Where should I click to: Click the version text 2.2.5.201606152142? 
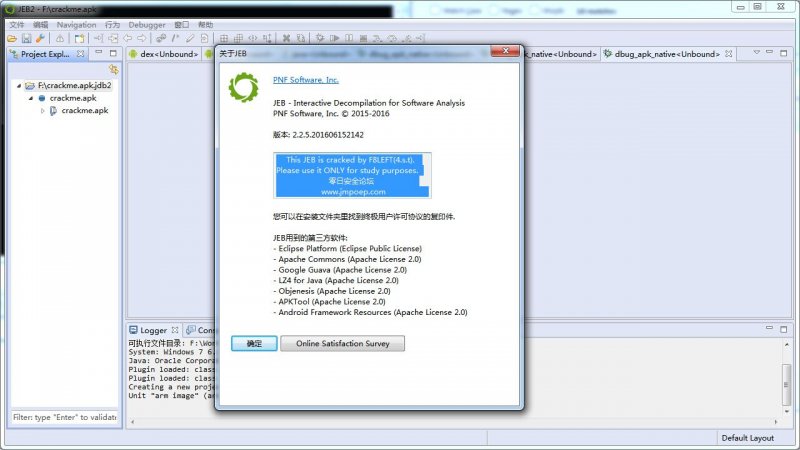[328, 135]
